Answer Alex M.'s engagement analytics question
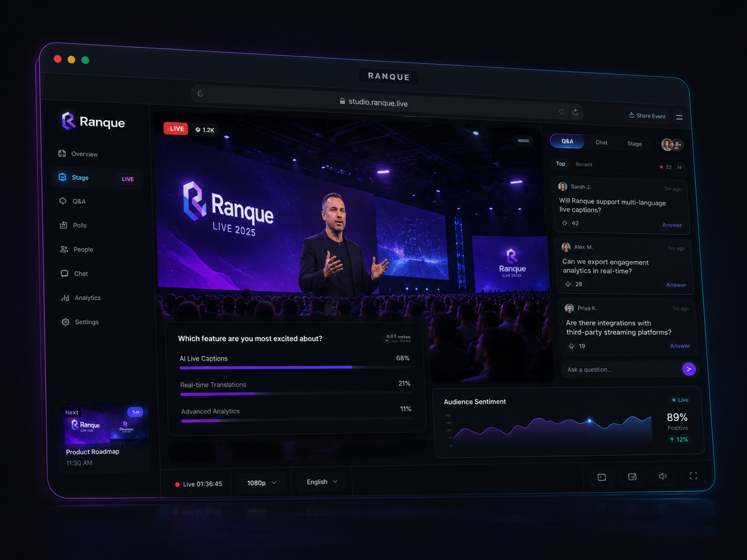747x560 pixels. tap(676, 285)
